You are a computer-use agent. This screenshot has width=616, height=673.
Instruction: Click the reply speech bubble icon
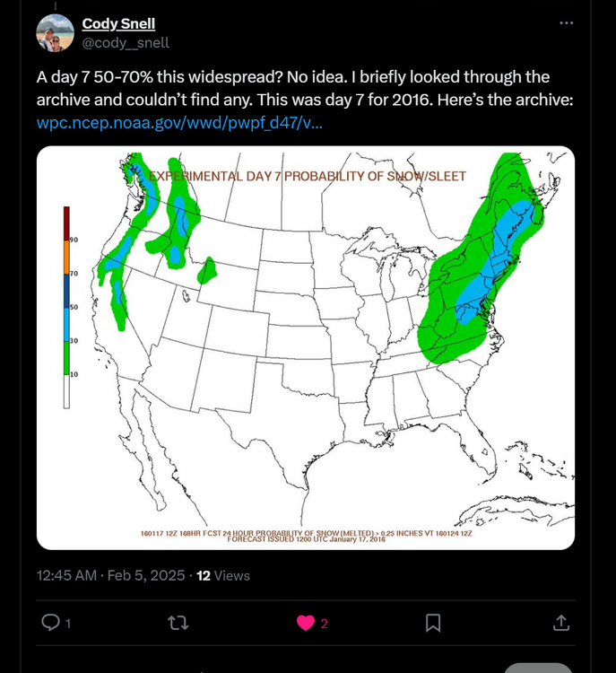(50, 623)
